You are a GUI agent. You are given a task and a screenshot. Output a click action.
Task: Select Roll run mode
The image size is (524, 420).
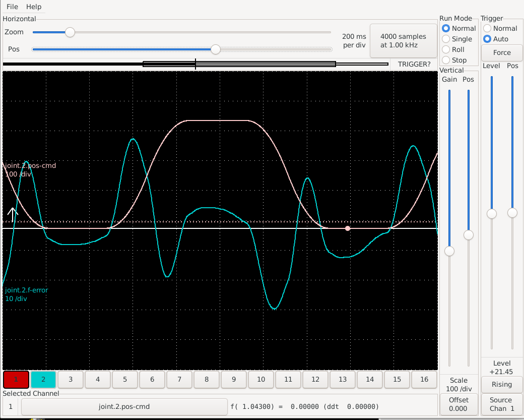[453, 49]
